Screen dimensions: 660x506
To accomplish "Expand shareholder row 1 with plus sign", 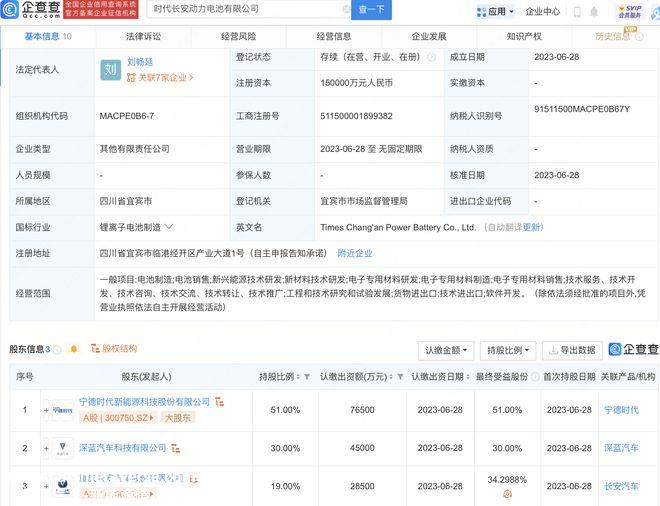I will (46, 410).
